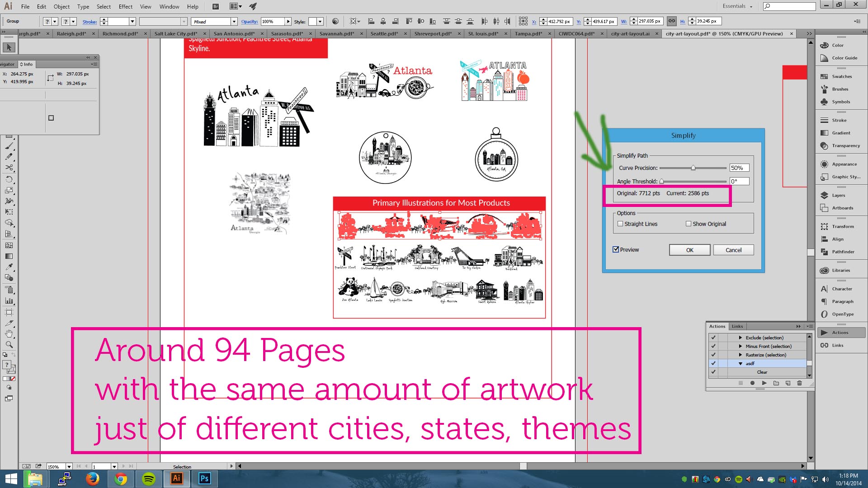The width and height of the screenshot is (868, 488).
Task: Select the Eyedropper tool
Action: point(9,267)
